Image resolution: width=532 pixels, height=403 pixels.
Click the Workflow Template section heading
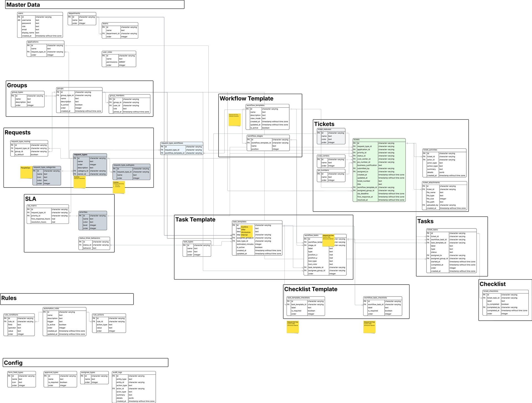(x=246, y=98)
